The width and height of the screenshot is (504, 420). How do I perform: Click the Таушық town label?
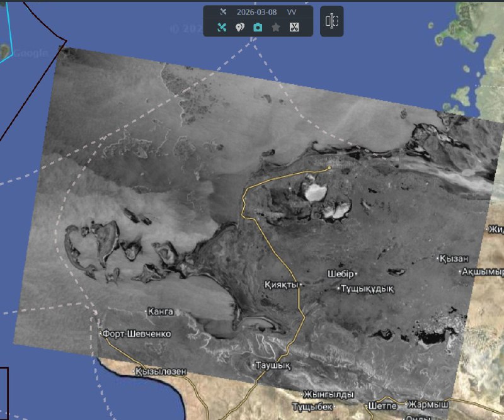pyautogui.click(x=272, y=365)
